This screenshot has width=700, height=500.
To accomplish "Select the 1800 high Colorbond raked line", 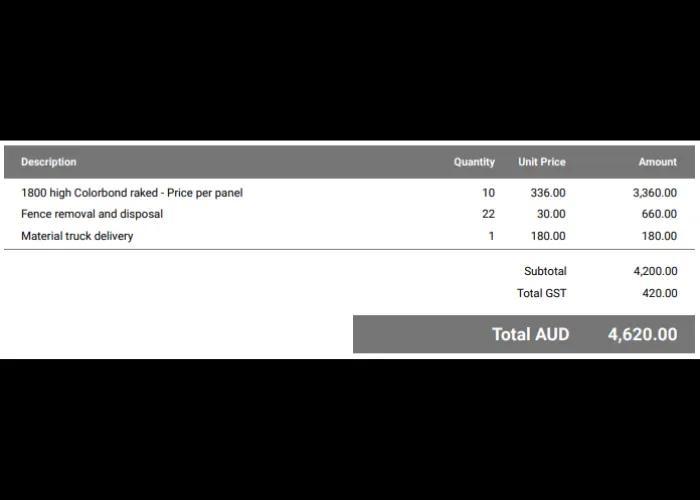I will click(349, 193).
